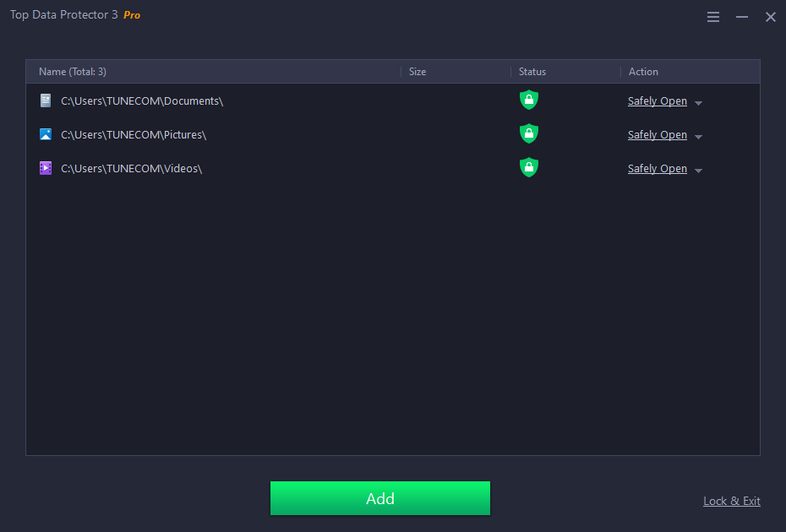Click the green lock shield for Documents
Image resolution: width=786 pixels, height=532 pixels.
click(x=529, y=100)
